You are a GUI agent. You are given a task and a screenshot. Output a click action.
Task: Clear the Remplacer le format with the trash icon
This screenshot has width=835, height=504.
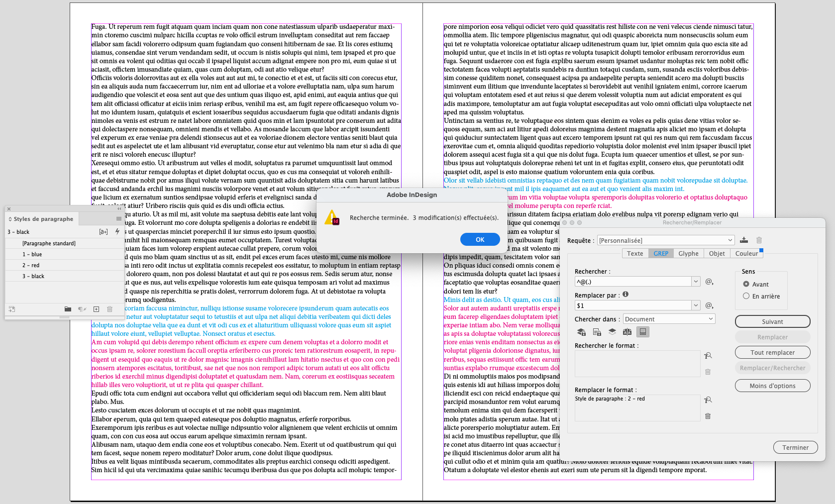click(708, 416)
